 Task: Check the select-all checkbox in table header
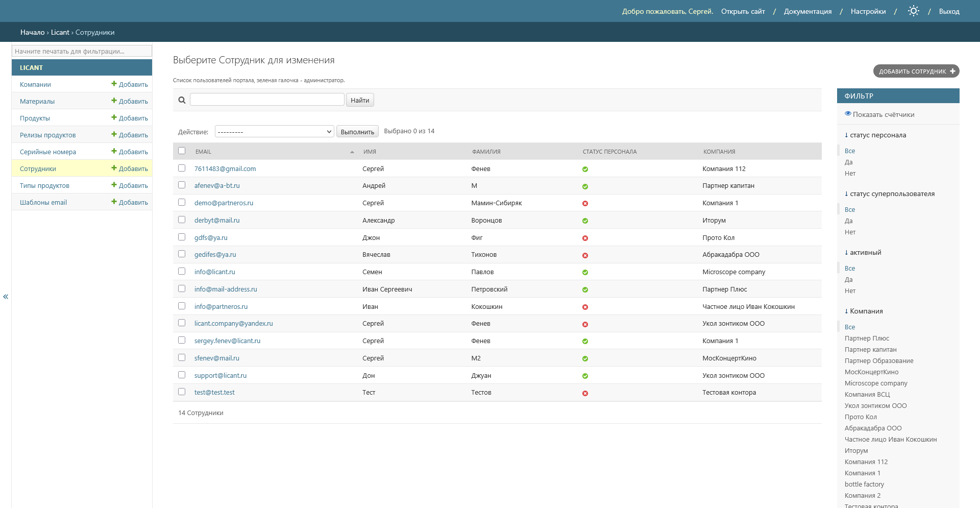click(x=182, y=151)
